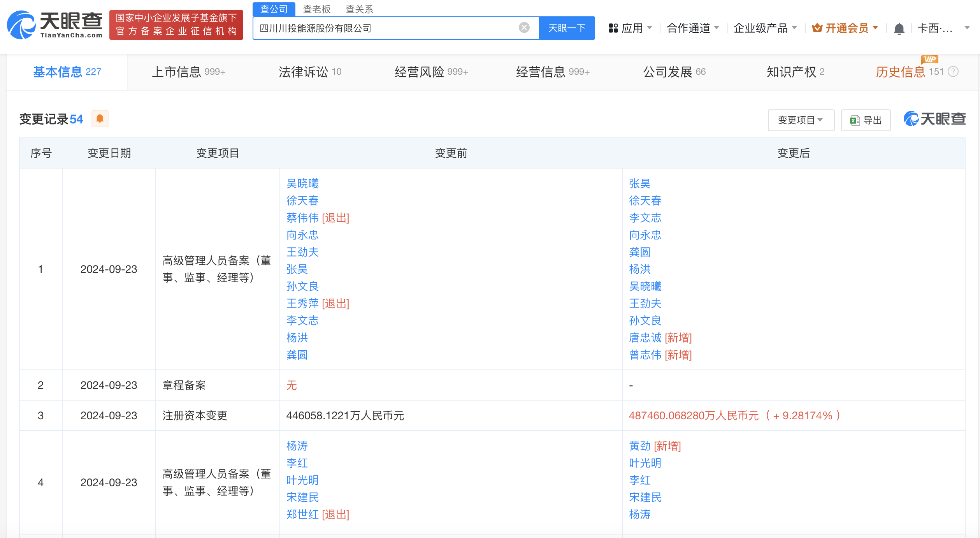Expand the 企业级产品 menu
The image size is (980, 538).
tap(765, 28)
